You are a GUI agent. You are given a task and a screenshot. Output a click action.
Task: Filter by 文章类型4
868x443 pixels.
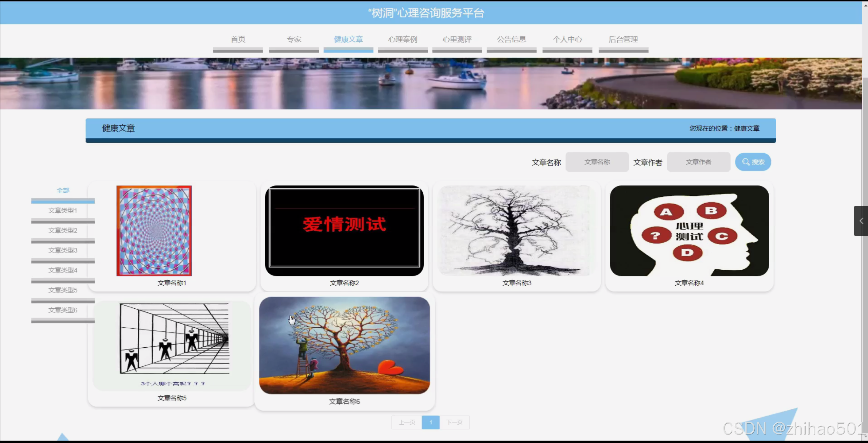[63, 270]
